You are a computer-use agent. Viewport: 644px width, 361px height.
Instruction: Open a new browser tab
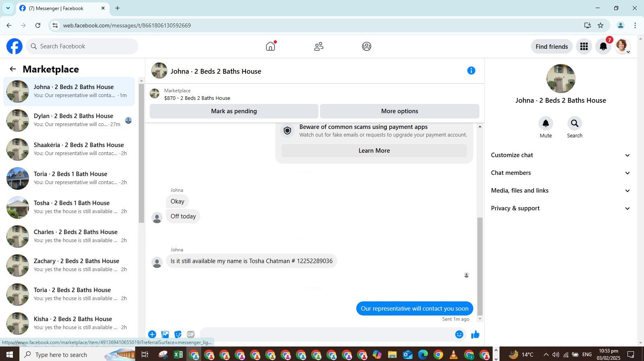(x=118, y=8)
